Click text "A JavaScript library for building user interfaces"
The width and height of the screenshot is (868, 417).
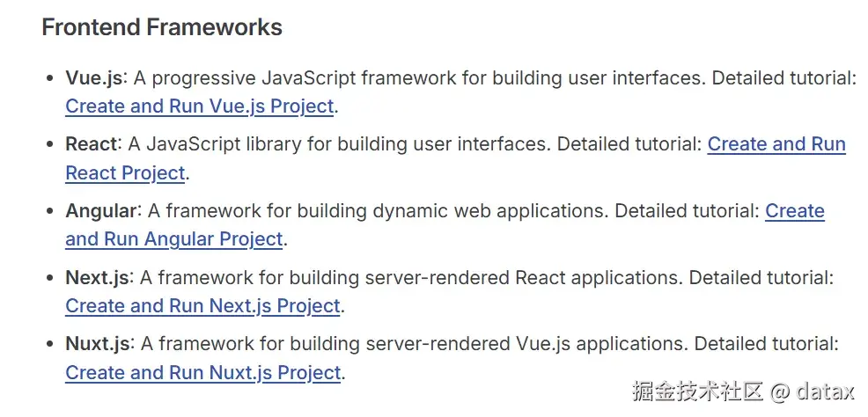point(338,144)
